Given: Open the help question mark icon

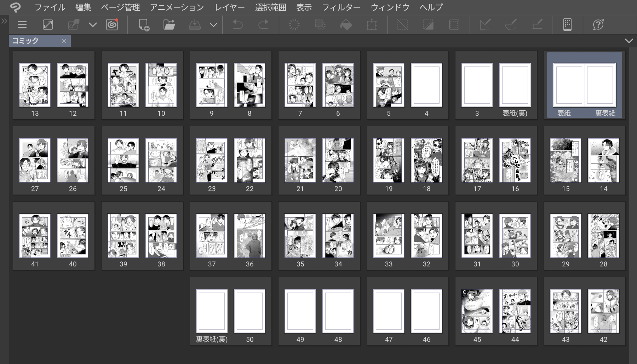Looking at the screenshot, I should click(x=598, y=25).
